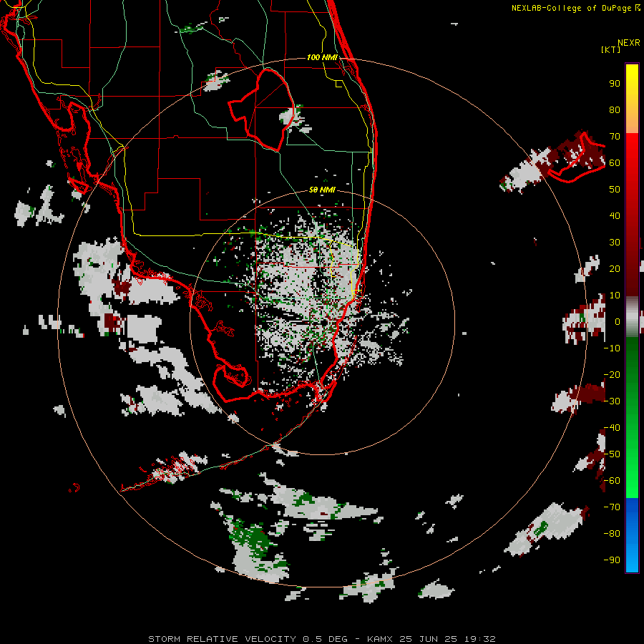Screen dimensions: 644x644
Task: Click the 40 value on the velocity scale
Action: tap(615, 215)
